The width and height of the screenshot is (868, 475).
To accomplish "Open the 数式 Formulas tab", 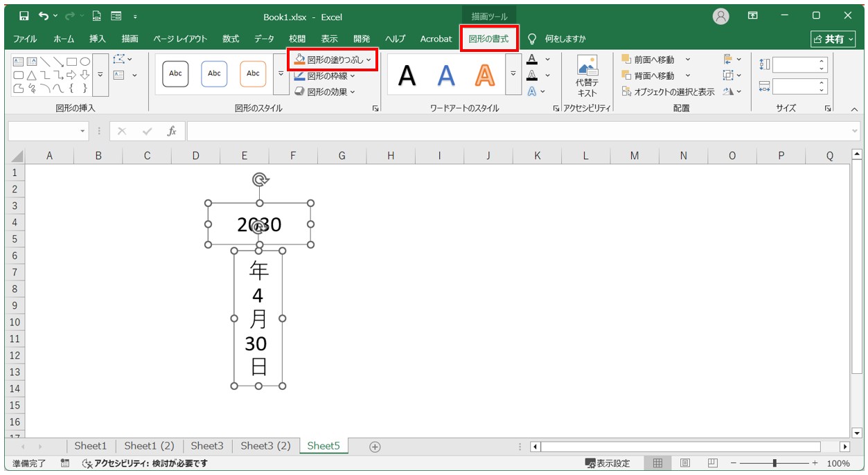I will [231, 39].
